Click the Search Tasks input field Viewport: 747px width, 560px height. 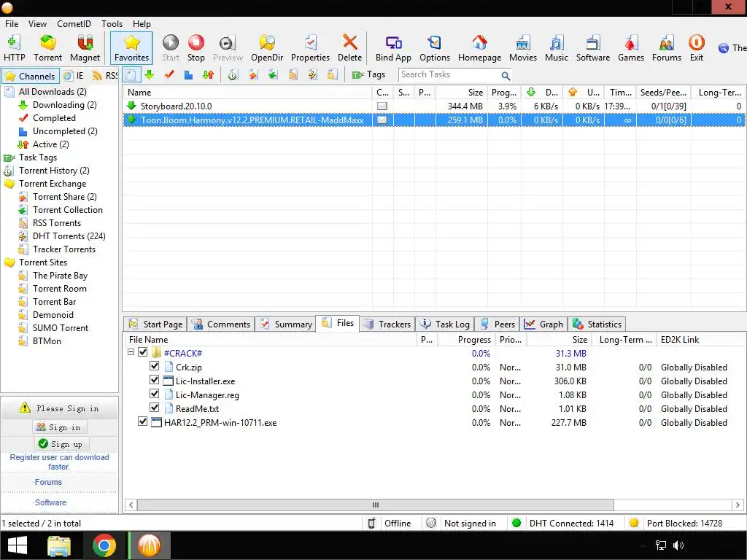coord(449,75)
